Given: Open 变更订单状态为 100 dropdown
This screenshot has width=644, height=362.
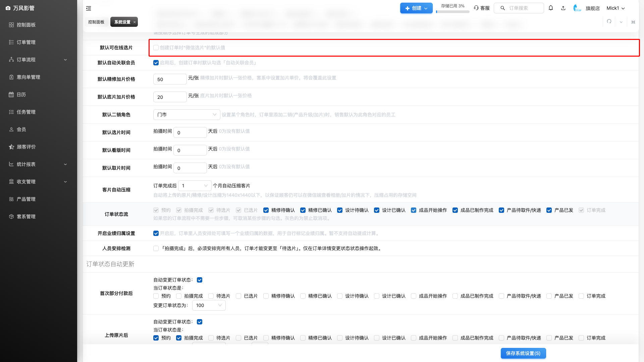Looking at the screenshot, I should [209, 305].
